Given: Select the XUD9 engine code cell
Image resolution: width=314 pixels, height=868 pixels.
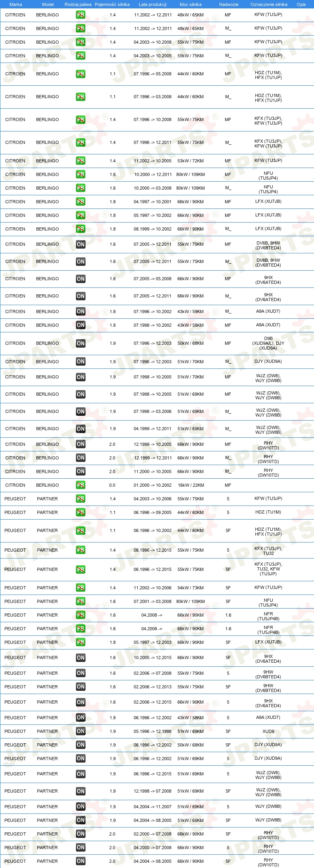Looking at the screenshot, I should (x=268, y=731).
